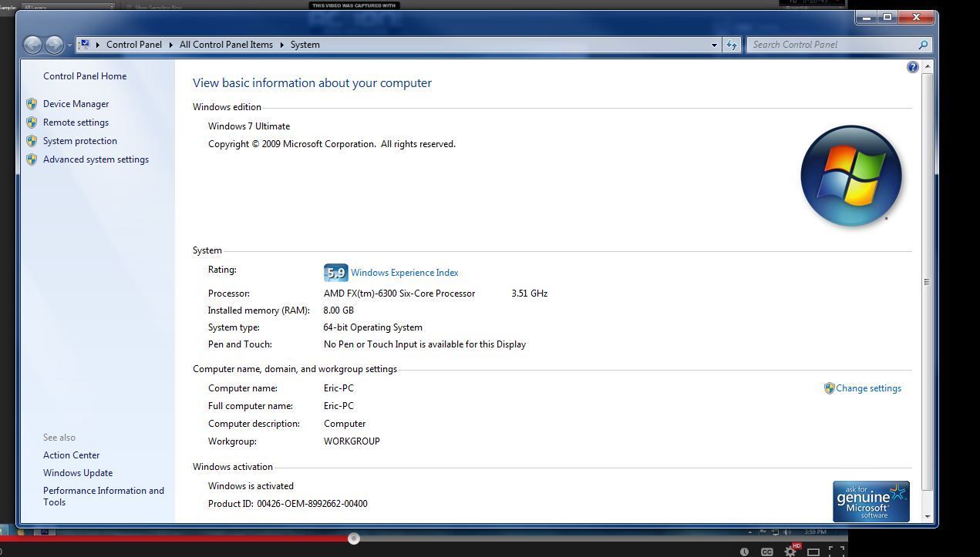Image resolution: width=980 pixels, height=557 pixels.
Task: Click the search magnifier icon
Action: click(x=923, y=45)
